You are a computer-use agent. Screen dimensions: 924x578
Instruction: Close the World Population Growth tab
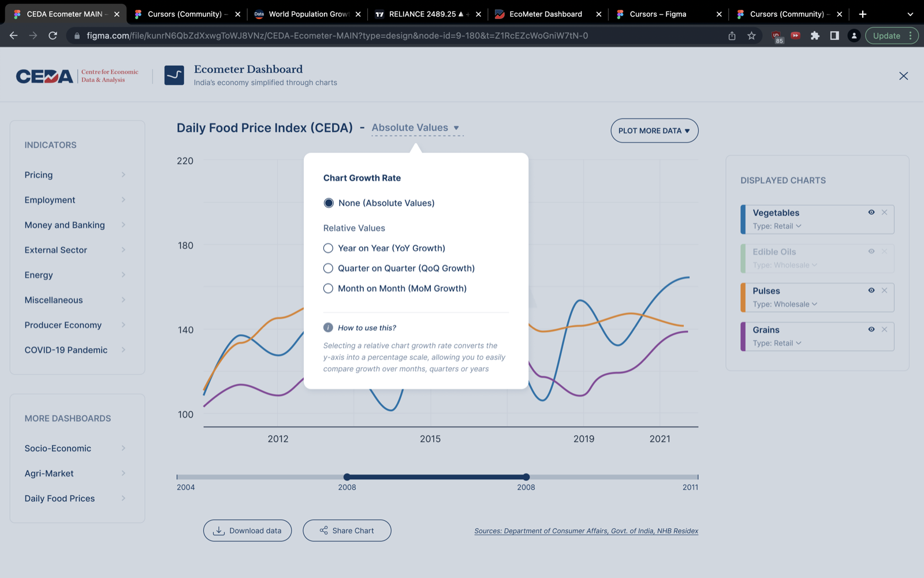pos(358,14)
